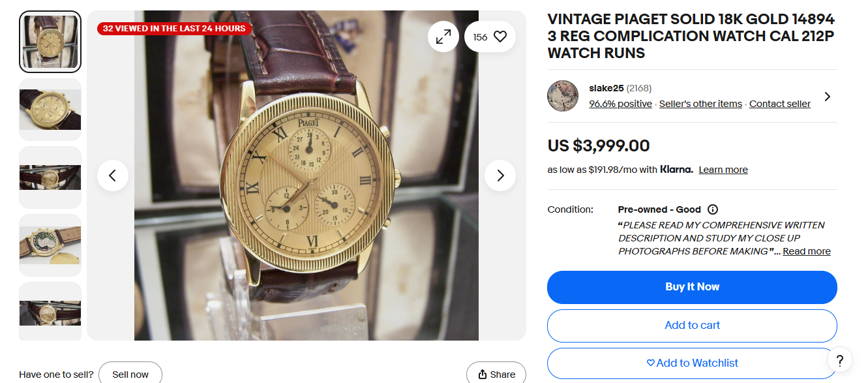
Task: Toggle Add to Watchlist
Action: (x=692, y=363)
